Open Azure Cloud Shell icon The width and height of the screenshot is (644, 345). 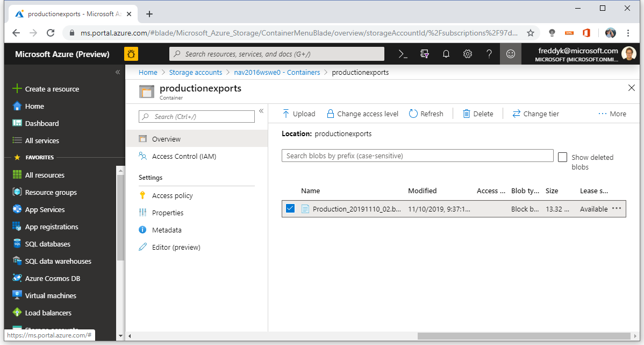403,54
